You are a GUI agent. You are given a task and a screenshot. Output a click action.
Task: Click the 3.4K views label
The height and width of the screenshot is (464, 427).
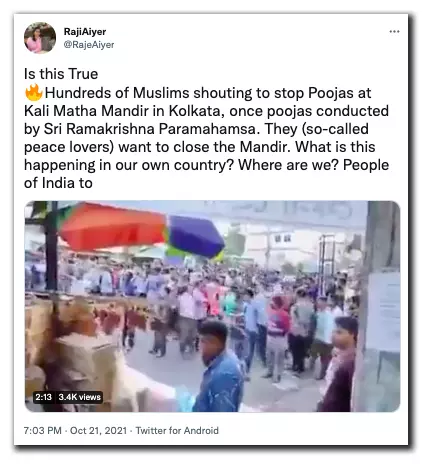click(79, 397)
